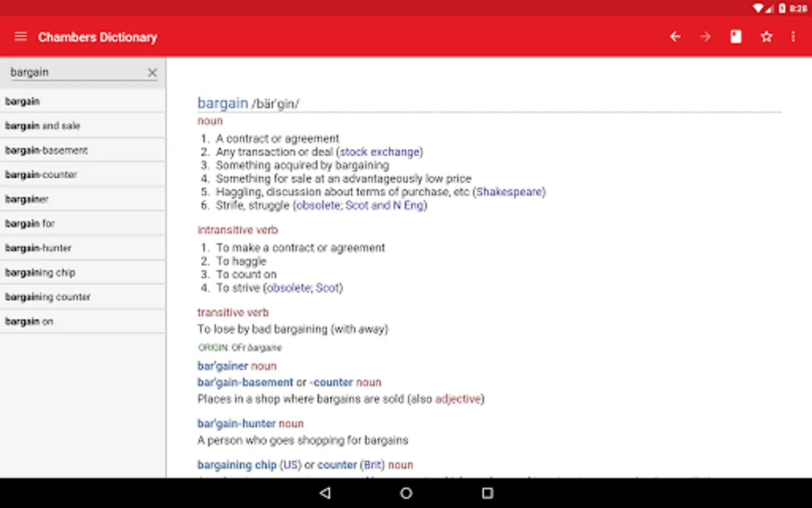This screenshot has height=508, width=812.
Task: Select 'bargain and sale' result
Action: pos(83,126)
